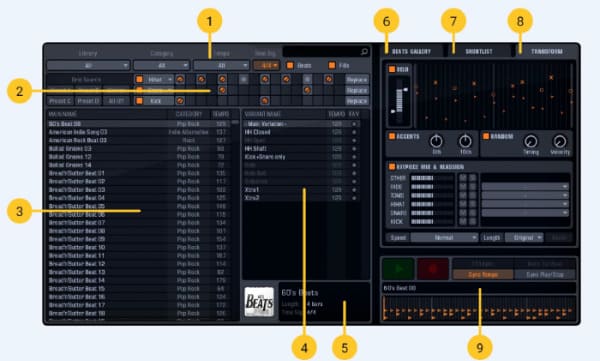Start playback with the green play button

coord(398,269)
